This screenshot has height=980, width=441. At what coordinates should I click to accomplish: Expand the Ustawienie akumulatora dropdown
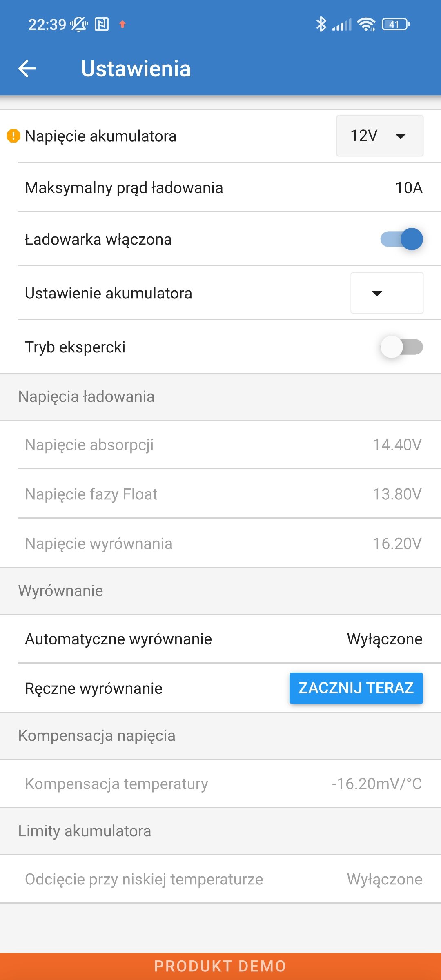387,293
